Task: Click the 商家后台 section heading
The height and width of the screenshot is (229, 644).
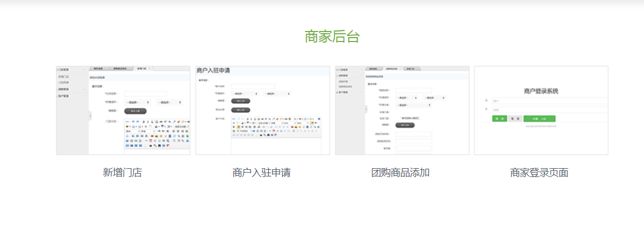Action: pyautogui.click(x=332, y=37)
